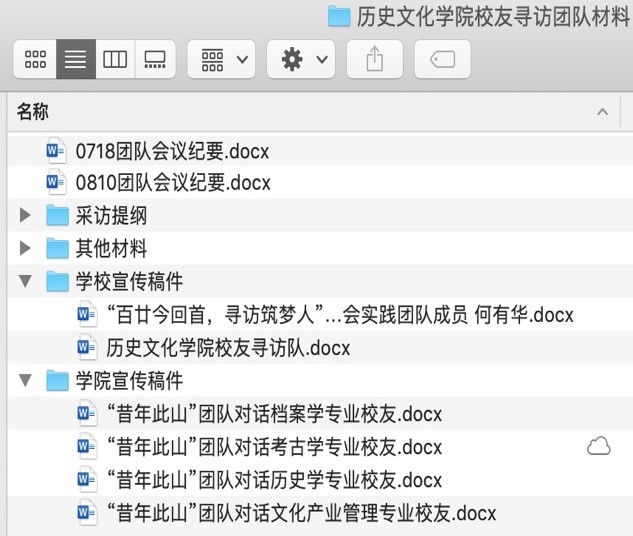
Task: Toggle sort order chevron in header
Action: coord(602,112)
